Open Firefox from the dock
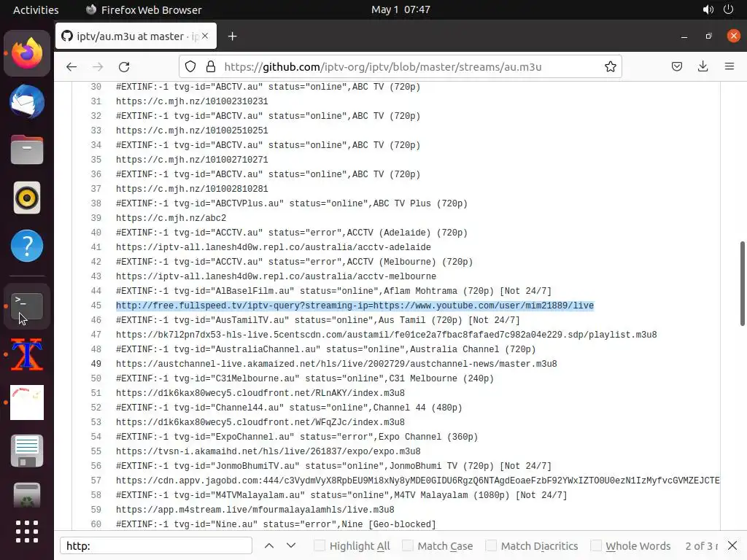Image resolution: width=747 pixels, height=560 pixels. click(x=27, y=53)
